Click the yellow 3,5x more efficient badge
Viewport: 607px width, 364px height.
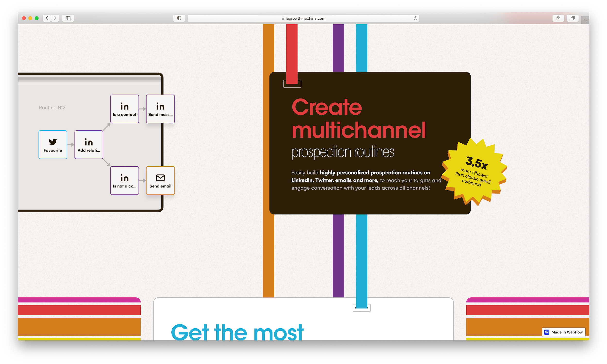tap(474, 172)
